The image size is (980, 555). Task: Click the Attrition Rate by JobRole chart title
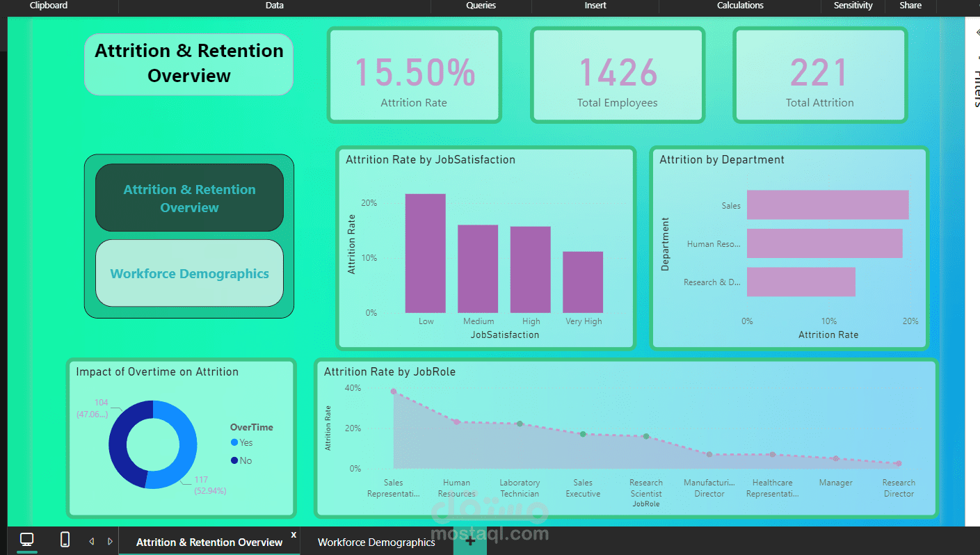[x=389, y=371]
